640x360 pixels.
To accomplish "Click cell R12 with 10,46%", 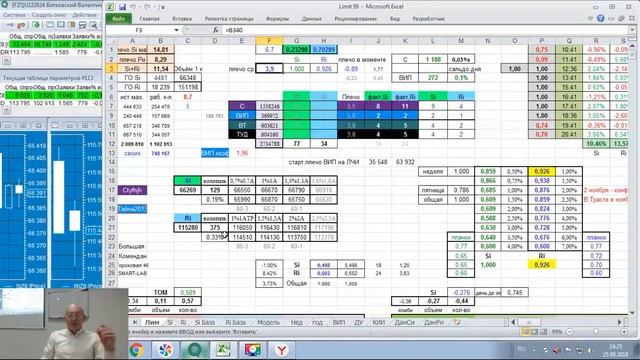I will (x=596, y=144).
